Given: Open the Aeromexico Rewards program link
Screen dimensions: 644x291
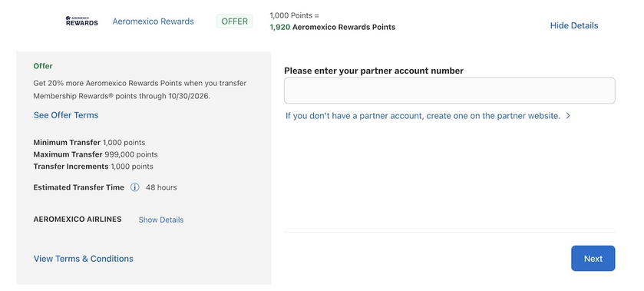Looking at the screenshot, I should (154, 21).
